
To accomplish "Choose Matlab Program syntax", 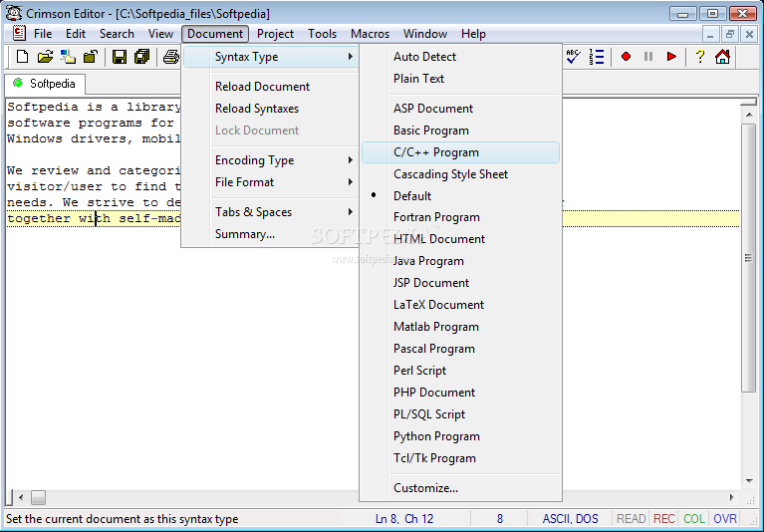I will point(460,327).
